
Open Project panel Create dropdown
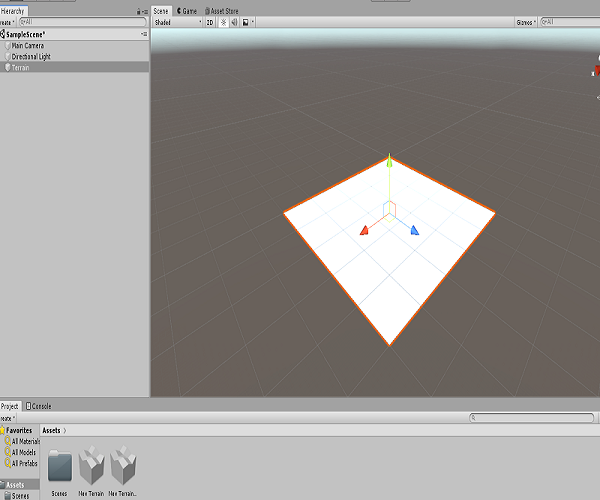[7, 419]
